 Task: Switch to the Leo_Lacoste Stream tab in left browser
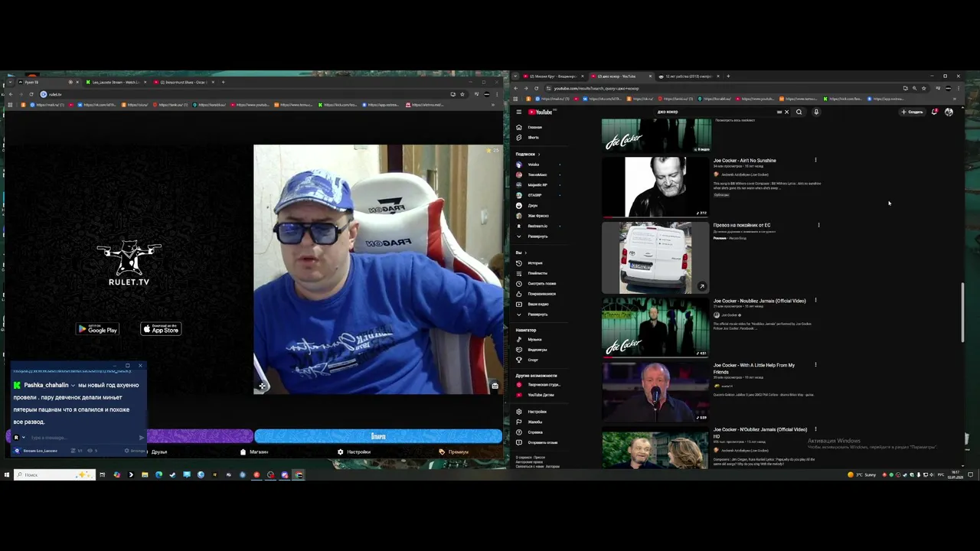[115, 82]
